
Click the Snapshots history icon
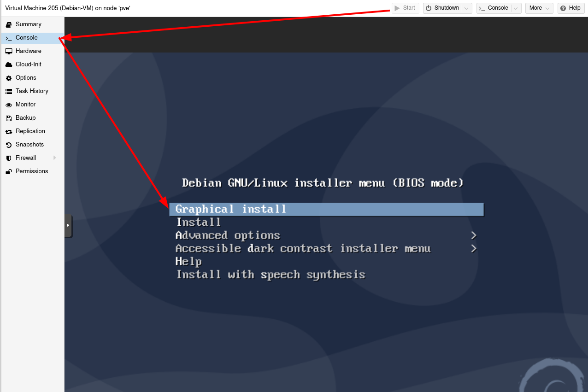[8, 145]
